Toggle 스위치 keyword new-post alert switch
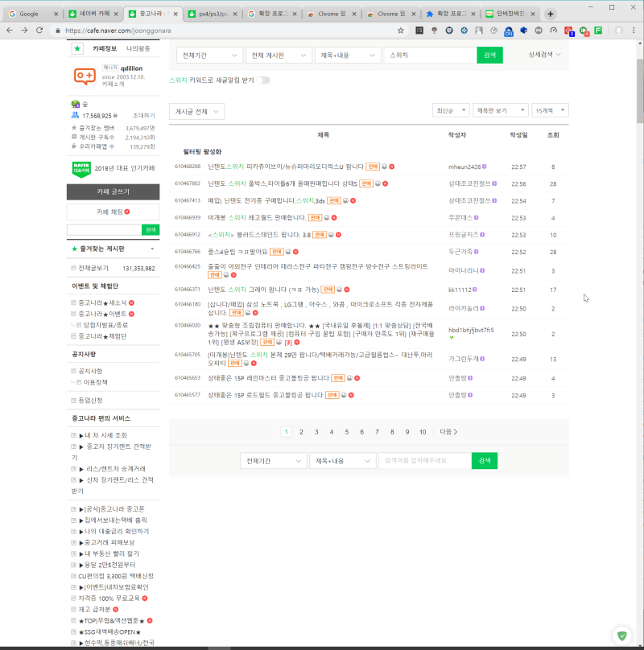644x650 pixels. click(263, 80)
